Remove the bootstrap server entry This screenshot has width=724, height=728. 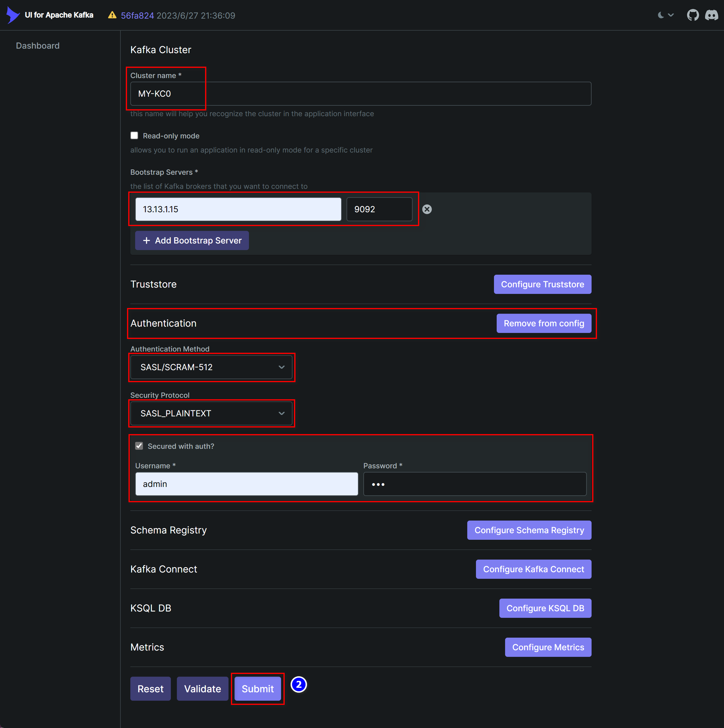[x=427, y=209]
